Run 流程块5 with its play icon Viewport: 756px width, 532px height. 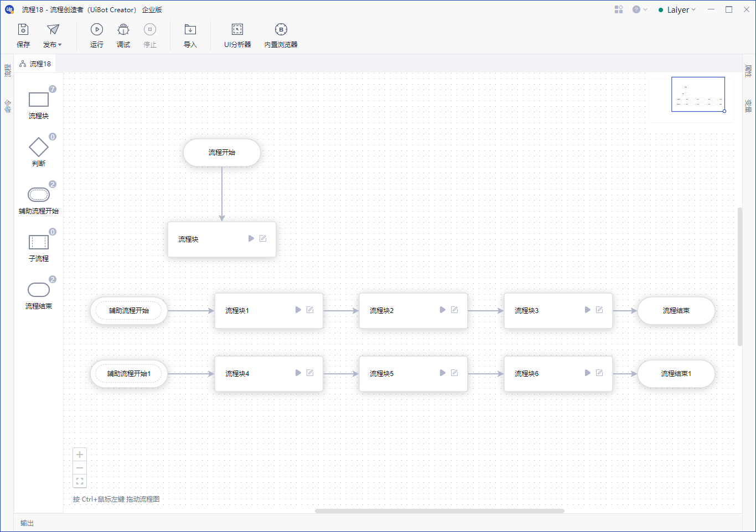click(443, 373)
